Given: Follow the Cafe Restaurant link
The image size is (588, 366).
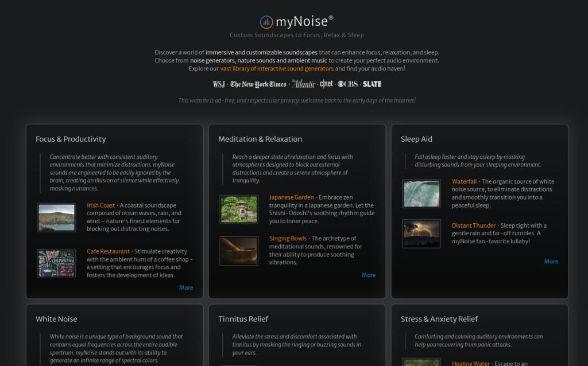Looking at the screenshot, I should tap(108, 251).
